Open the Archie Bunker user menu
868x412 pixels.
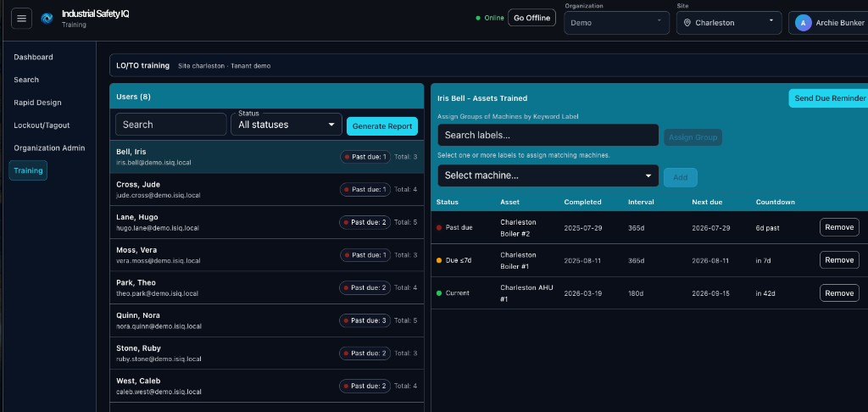pyautogui.click(x=829, y=23)
